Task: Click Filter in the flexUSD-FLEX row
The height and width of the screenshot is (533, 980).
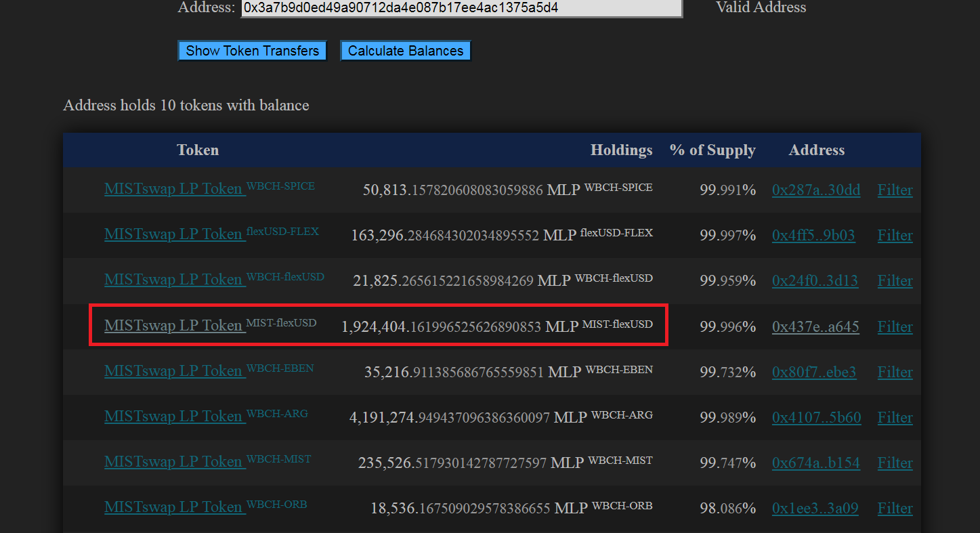Action: click(x=895, y=235)
